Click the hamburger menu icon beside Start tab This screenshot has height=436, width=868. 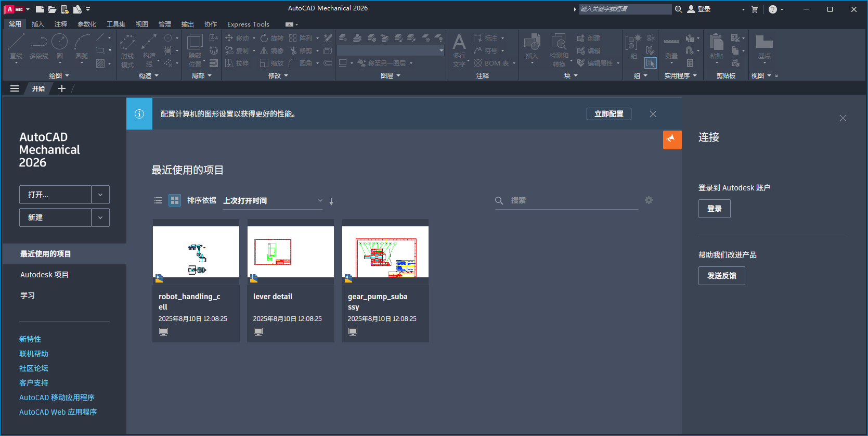point(15,88)
